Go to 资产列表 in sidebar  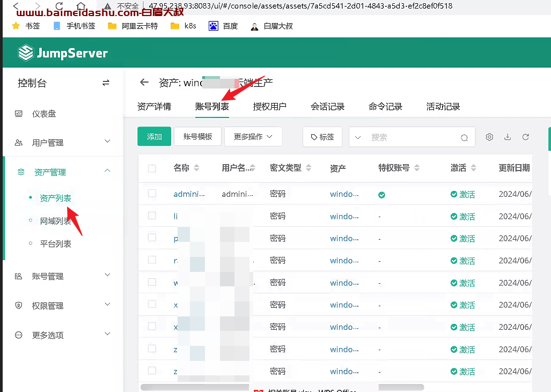[x=55, y=198]
